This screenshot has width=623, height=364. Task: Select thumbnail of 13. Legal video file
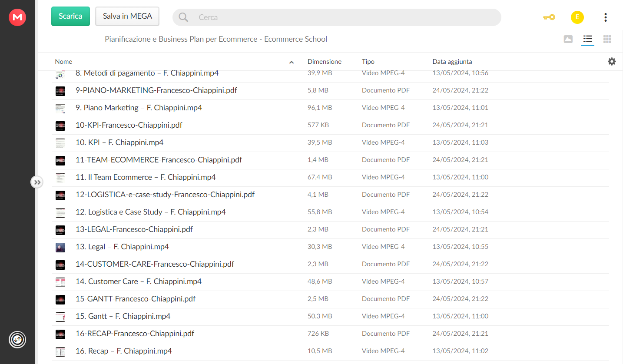coord(60,248)
